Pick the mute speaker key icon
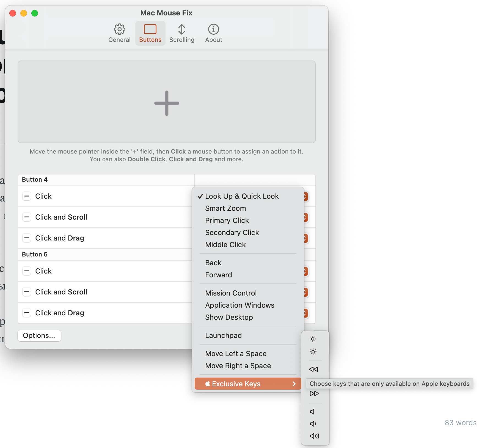 [x=312, y=412]
